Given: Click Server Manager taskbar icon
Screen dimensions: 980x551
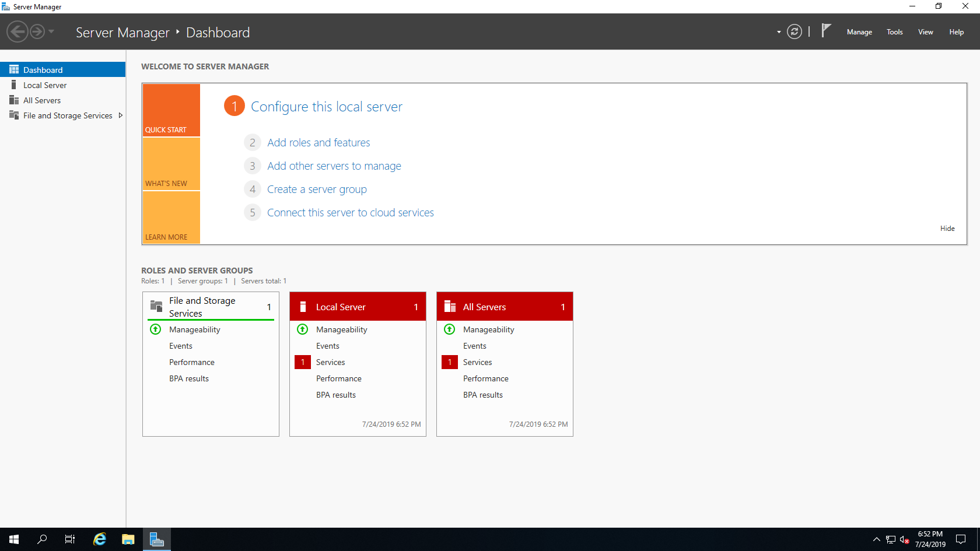Looking at the screenshot, I should pyautogui.click(x=157, y=539).
